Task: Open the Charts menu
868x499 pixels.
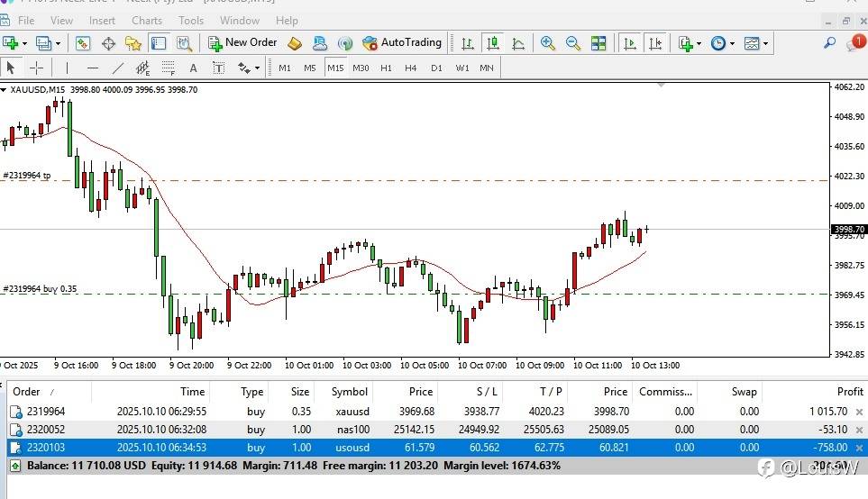Action: point(147,20)
